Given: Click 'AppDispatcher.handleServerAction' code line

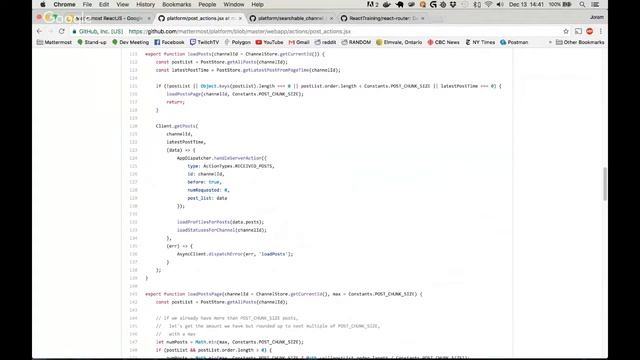Looking at the screenshot, I should pyautogui.click(x=222, y=158).
